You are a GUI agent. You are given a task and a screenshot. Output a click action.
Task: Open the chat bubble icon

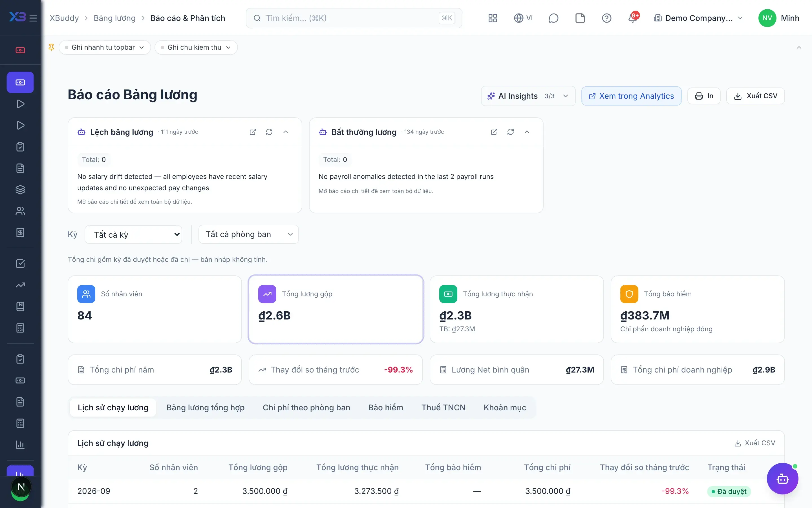point(553,18)
